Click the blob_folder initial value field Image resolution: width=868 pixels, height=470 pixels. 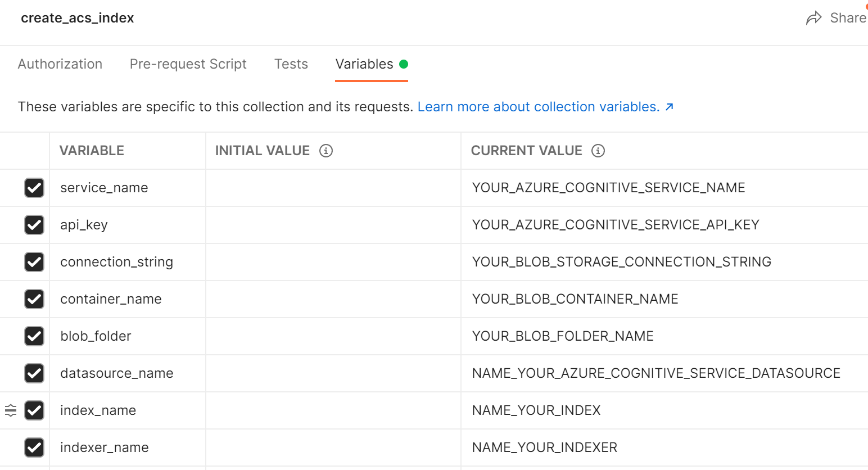[x=333, y=336]
